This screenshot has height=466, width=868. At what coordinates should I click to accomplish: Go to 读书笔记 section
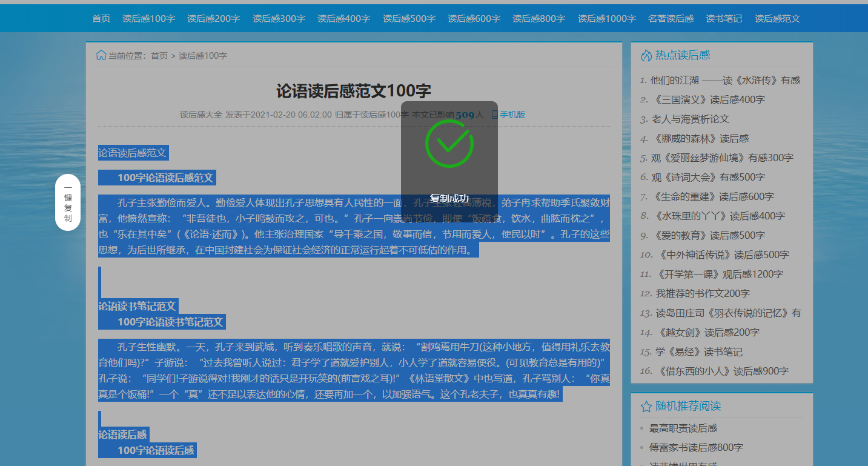click(x=724, y=19)
